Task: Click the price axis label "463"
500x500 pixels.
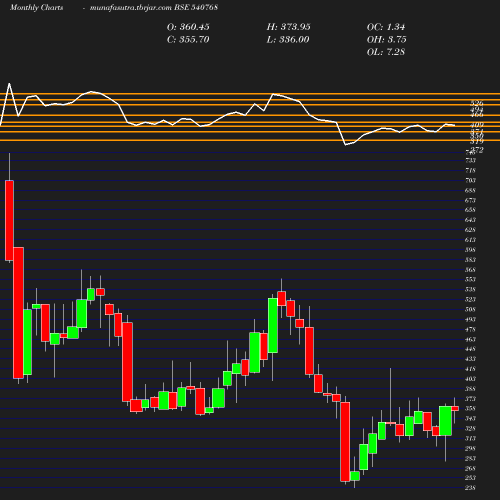Action: tap(470, 340)
